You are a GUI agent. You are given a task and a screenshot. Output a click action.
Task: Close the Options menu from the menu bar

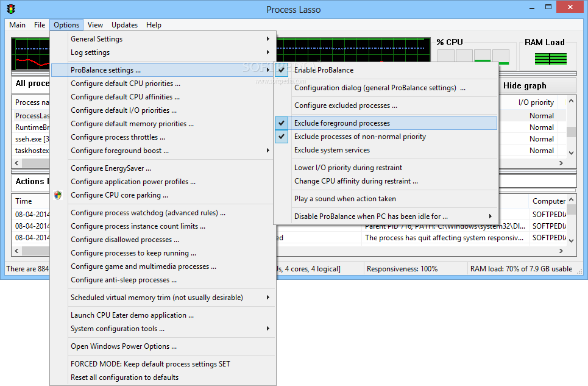[x=66, y=25]
